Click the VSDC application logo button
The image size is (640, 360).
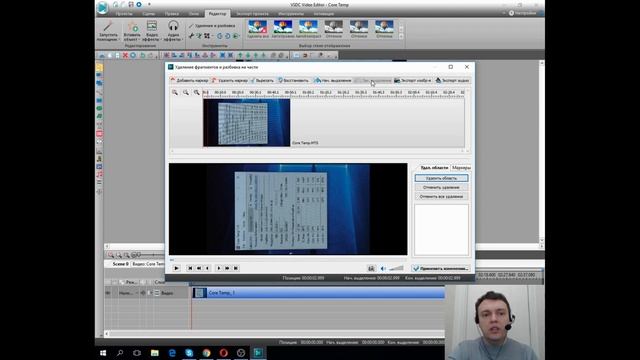click(x=102, y=7)
